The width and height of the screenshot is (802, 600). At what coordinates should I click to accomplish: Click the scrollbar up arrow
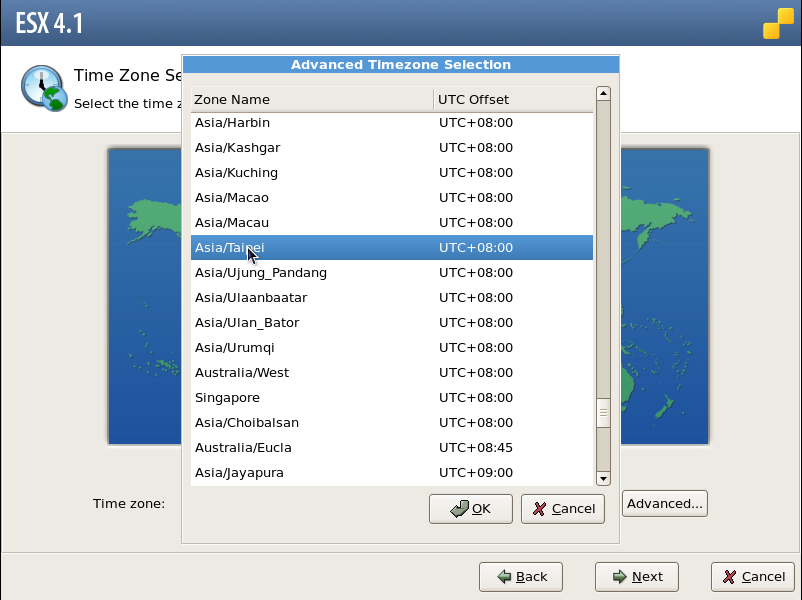tap(604, 93)
